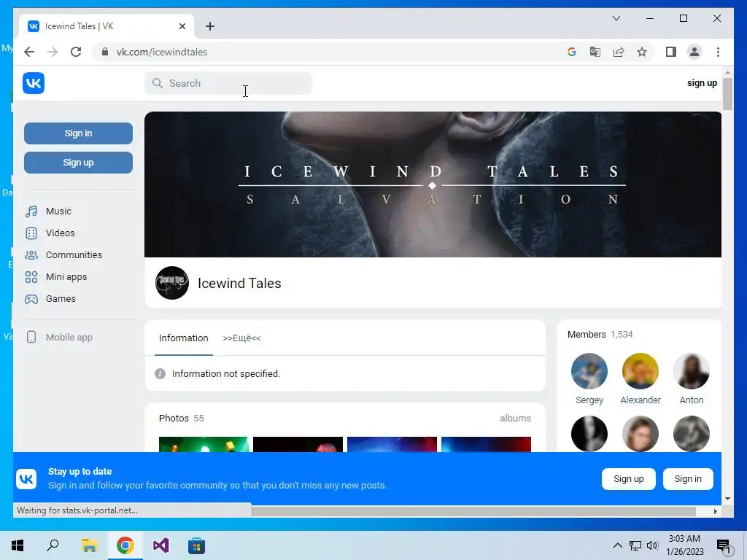Click the page vertical scrollbar thumb
The width and height of the screenshot is (747, 560).
pyautogui.click(x=727, y=94)
